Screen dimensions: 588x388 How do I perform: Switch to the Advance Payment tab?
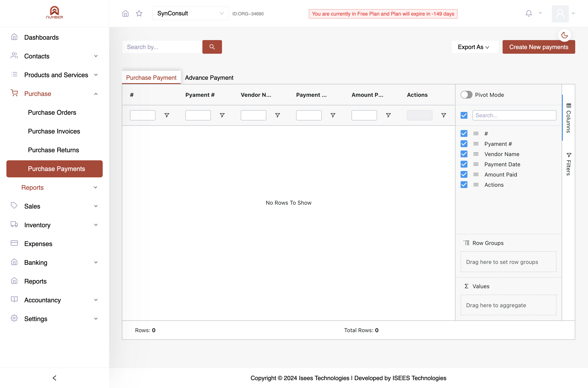(209, 78)
